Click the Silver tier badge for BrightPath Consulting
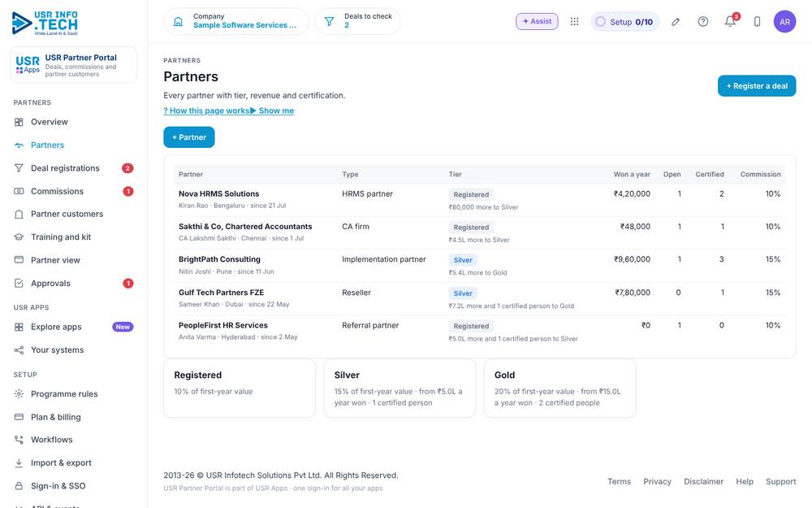 pos(463,260)
